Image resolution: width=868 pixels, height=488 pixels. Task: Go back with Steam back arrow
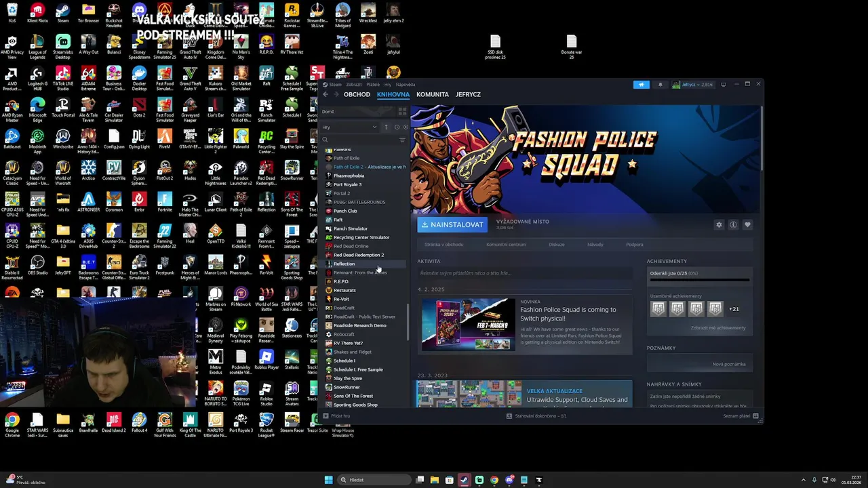point(325,94)
